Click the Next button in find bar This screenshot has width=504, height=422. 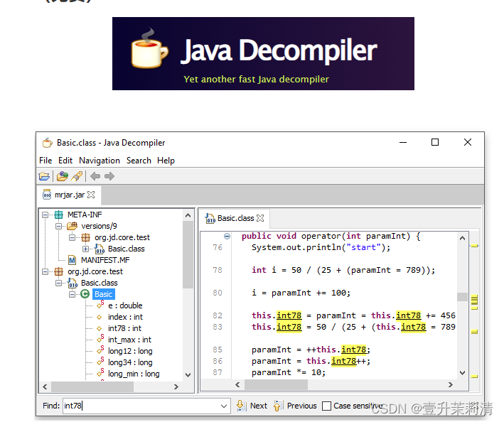coord(252,406)
